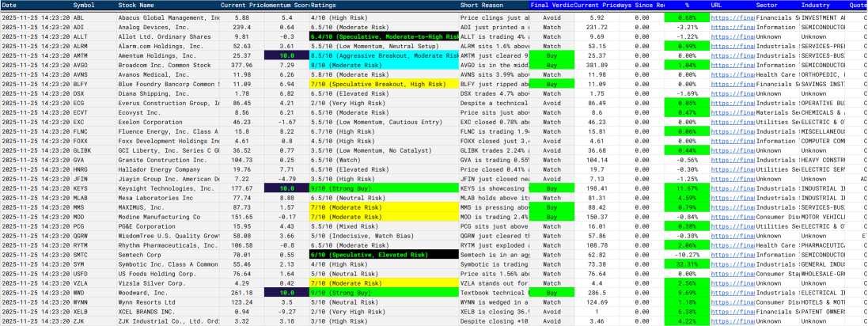Select the AMTM symbol cell
Screen dimensions: 868x326
click(94, 56)
